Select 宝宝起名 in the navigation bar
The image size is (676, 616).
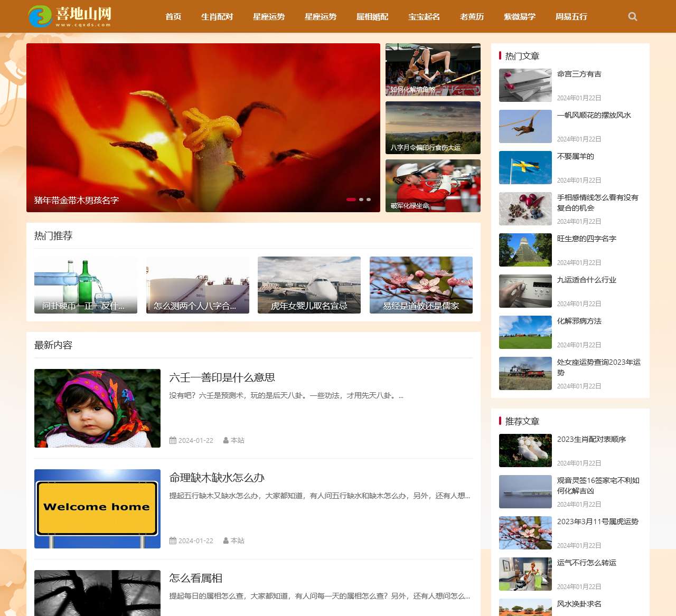coord(424,16)
